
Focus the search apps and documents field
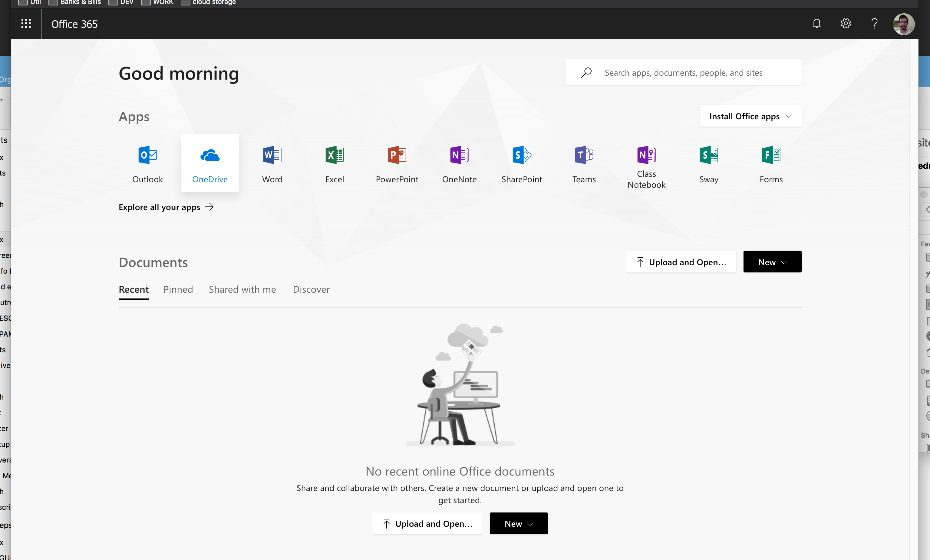point(683,72)
